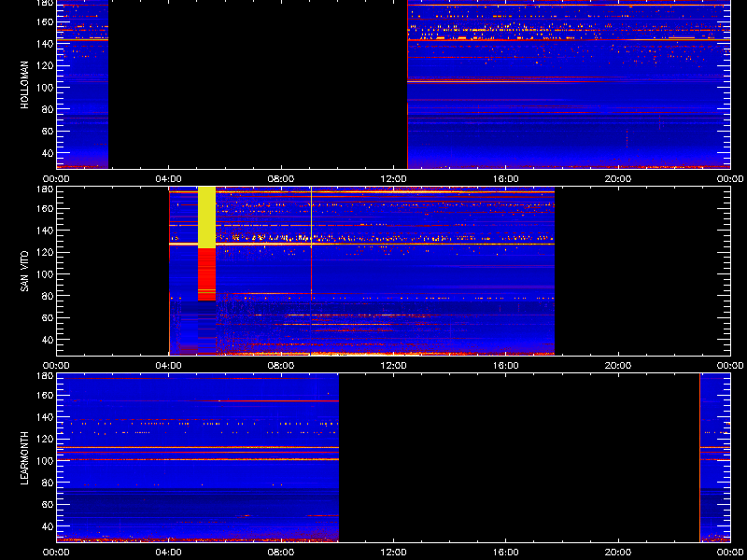This screenshot has height=560, width=747.
Task: Pick the 12:00 time label under Learmonth panel
Action: pos(393,553)
